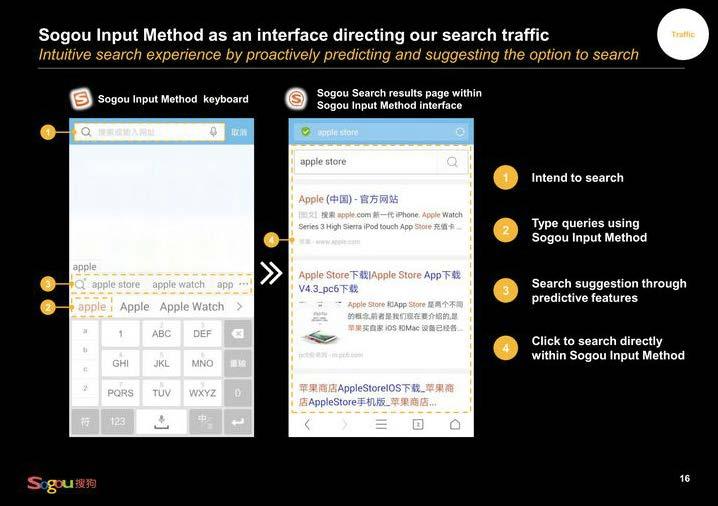Click the 'apple' composing text above suggestions
Viewport: 718px width, 506px height.
pos(85,267)
